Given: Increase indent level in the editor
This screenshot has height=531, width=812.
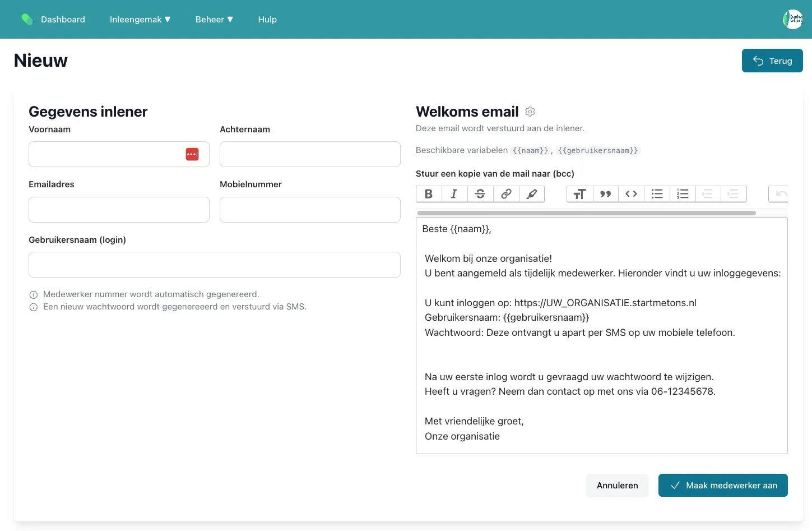Looking at the screenshot, I should [x=734, y=194].
